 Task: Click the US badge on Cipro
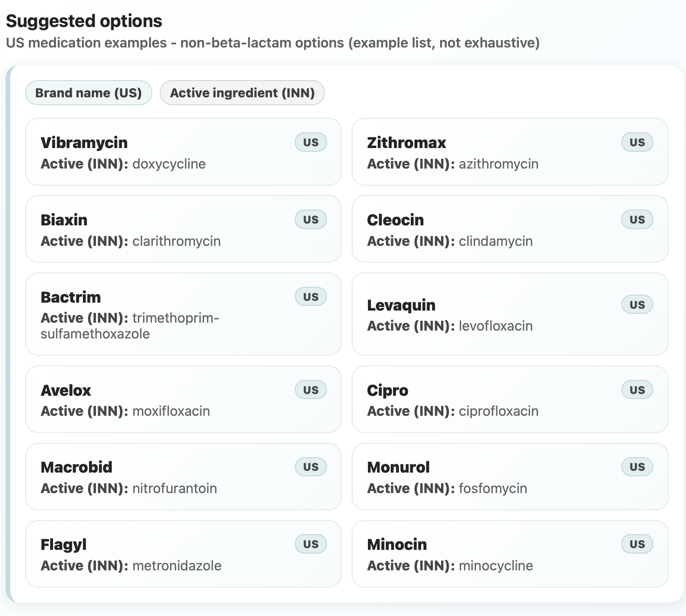tap(637, 390)
